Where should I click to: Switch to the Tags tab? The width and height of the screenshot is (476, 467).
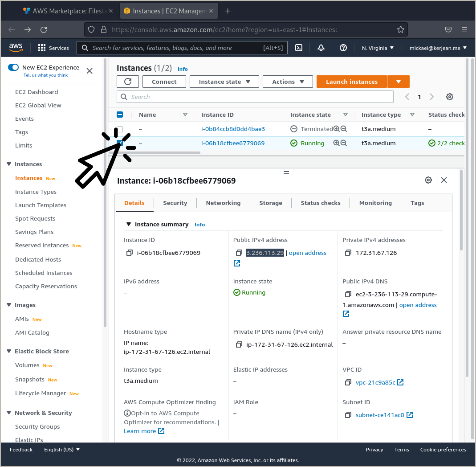[417, 203]
